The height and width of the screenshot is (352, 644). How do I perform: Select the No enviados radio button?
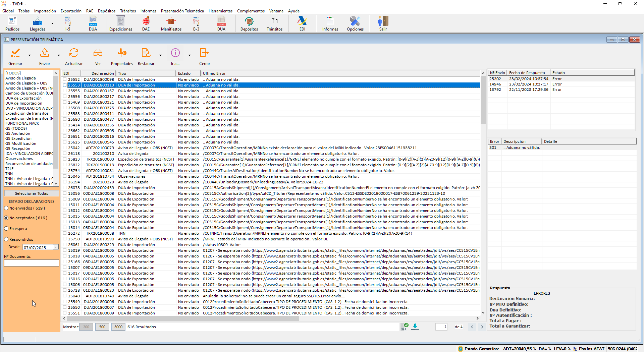[6, 208]
